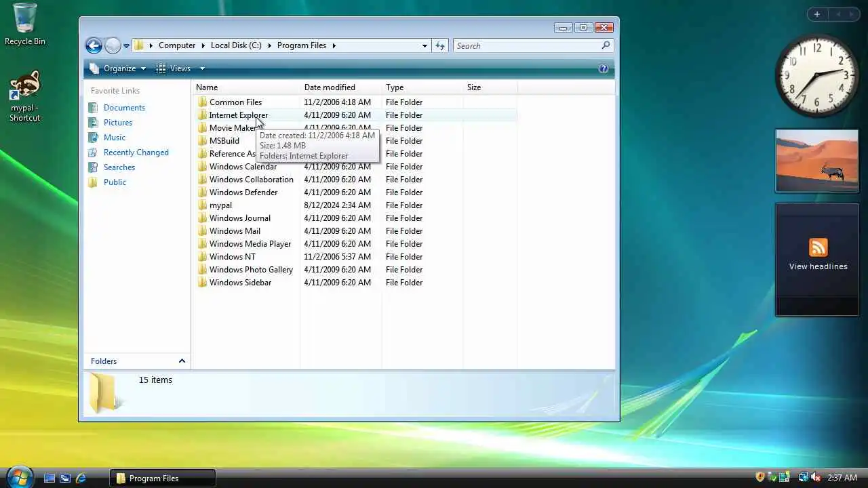Expand the arrow after Computer breadcrumb

pyautogui.click(x=203, y=45)
